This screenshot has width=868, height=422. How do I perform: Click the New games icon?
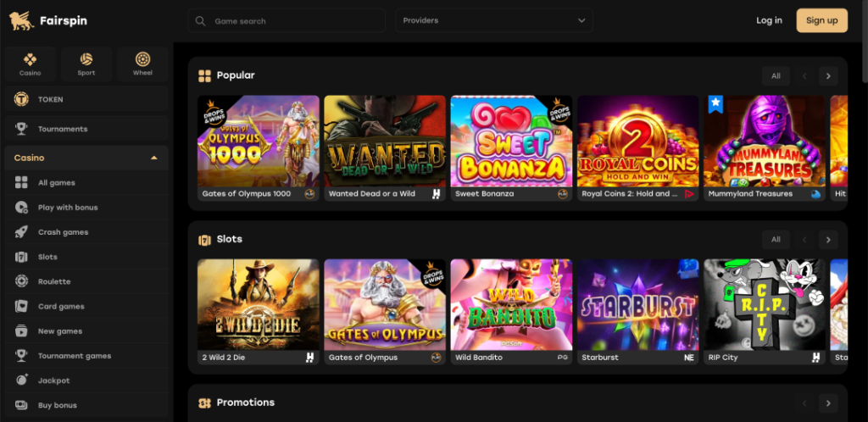click(x=21, y=330)
